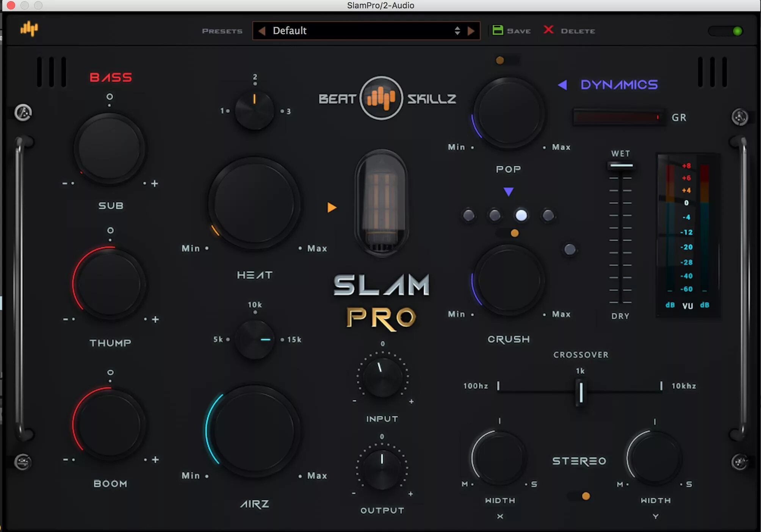Screen dimensions: 761x532
Task: Click the Width Y knob
Action: [655, 458]
